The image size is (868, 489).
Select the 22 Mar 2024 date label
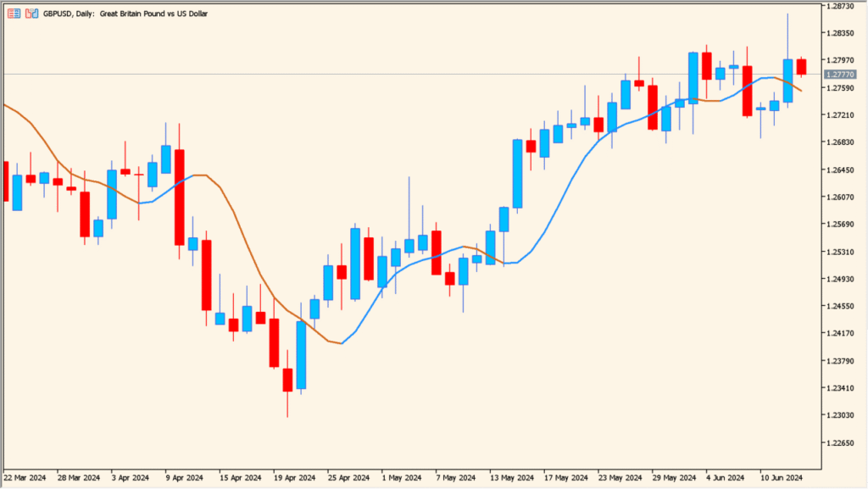point(26,477)
